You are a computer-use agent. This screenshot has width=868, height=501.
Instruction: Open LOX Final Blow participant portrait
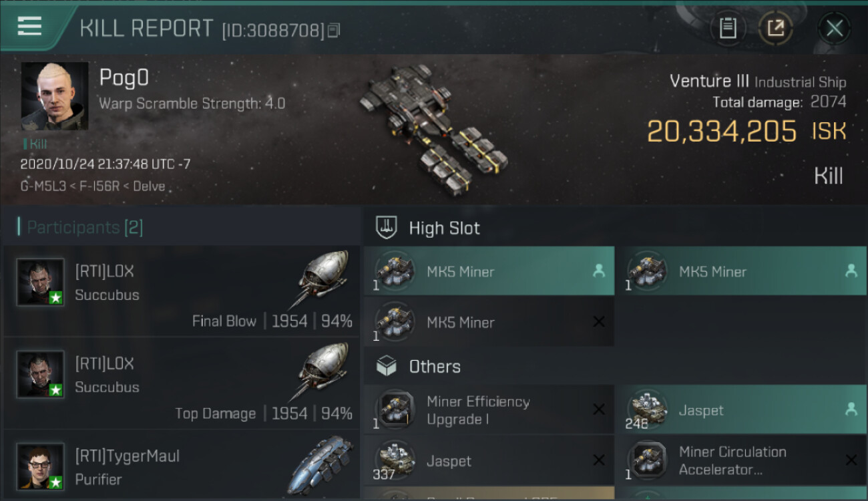pos(41,282)
